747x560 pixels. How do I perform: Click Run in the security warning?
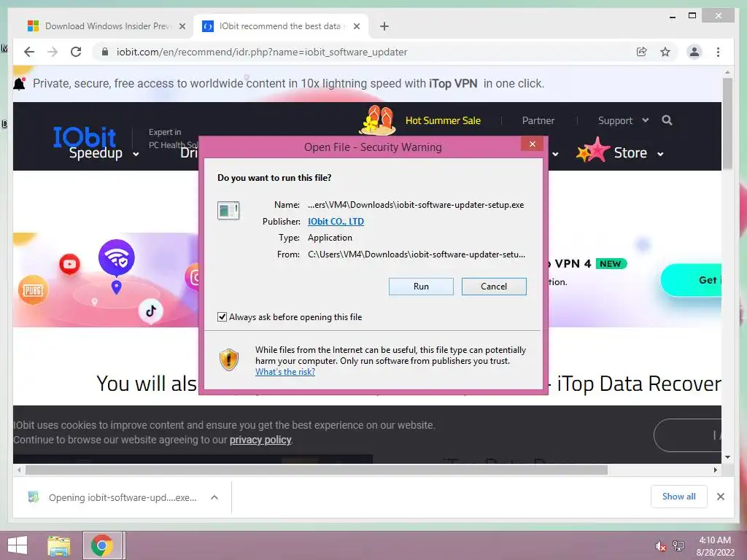tap(421, 287)
